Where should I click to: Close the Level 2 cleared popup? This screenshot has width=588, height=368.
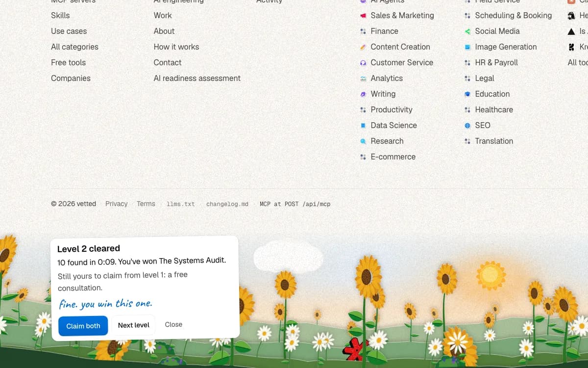tap(173, 324)
